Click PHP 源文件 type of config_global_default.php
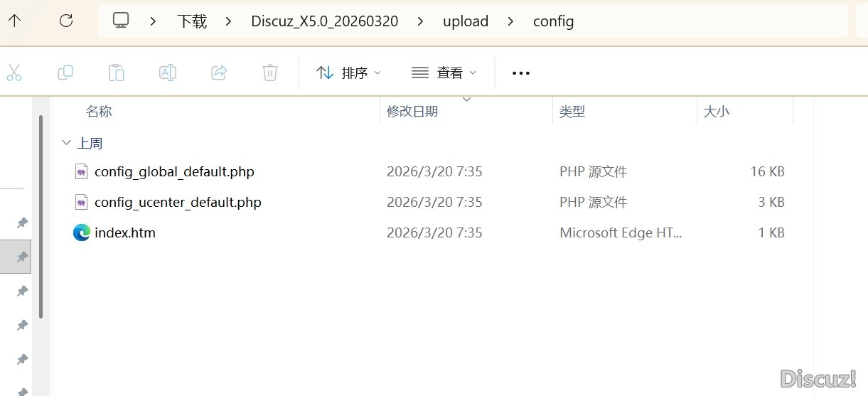868x396 pixels. click(x=593, y=171)
